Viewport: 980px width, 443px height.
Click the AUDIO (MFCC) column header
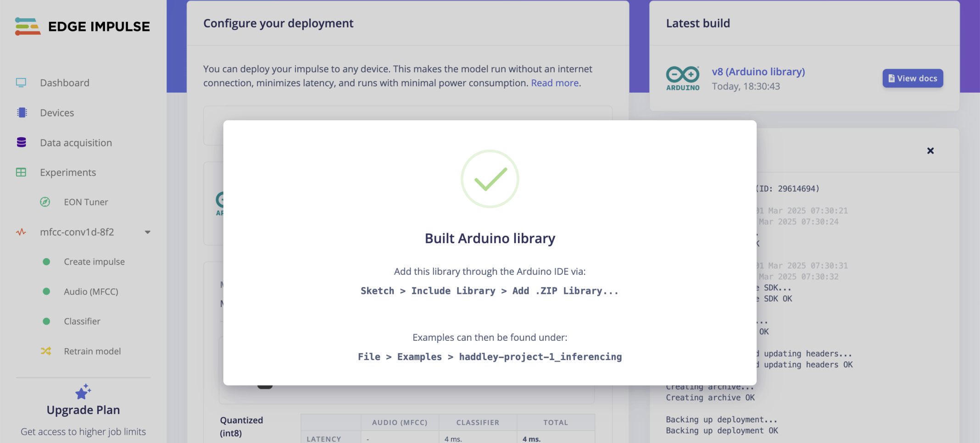point(400,422)
